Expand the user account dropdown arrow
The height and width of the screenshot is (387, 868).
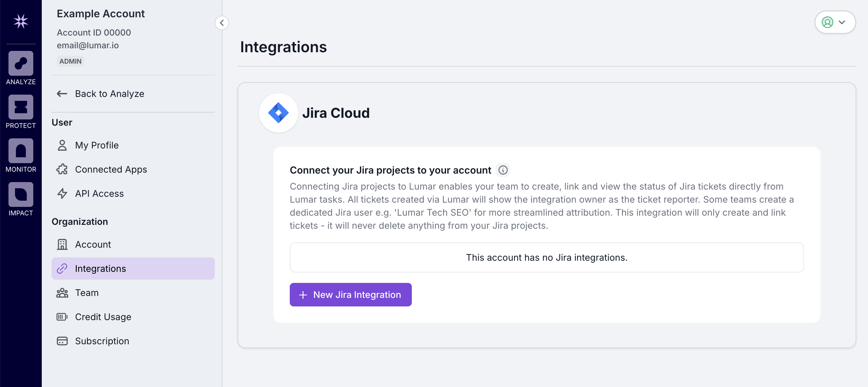point(842,22)
